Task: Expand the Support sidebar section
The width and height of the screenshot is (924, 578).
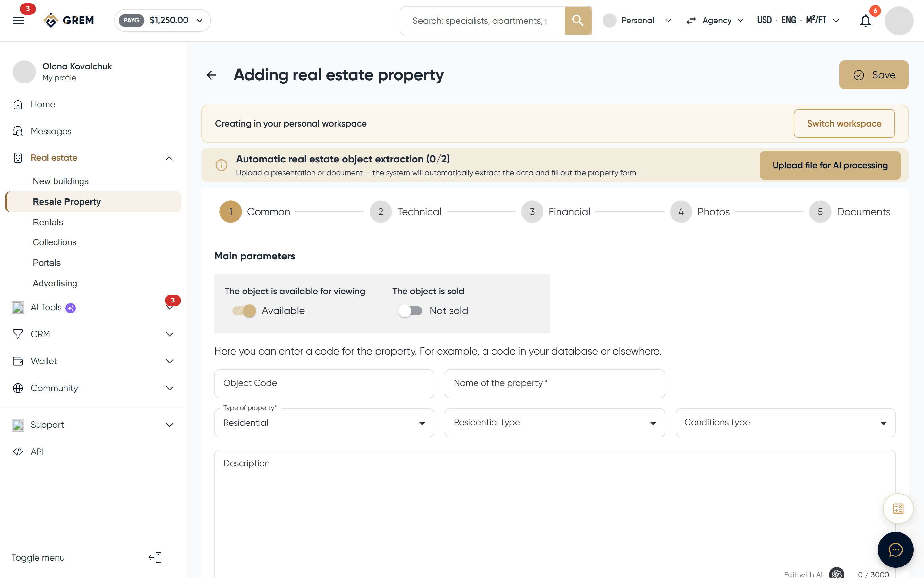Action: pyautogui.click(x=169, y=425)
